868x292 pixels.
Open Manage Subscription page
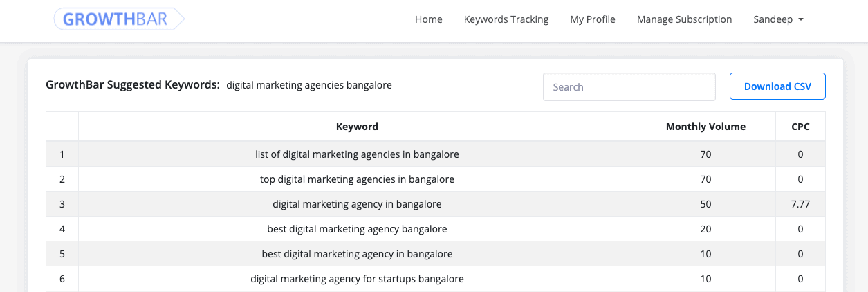pos(684,19)
